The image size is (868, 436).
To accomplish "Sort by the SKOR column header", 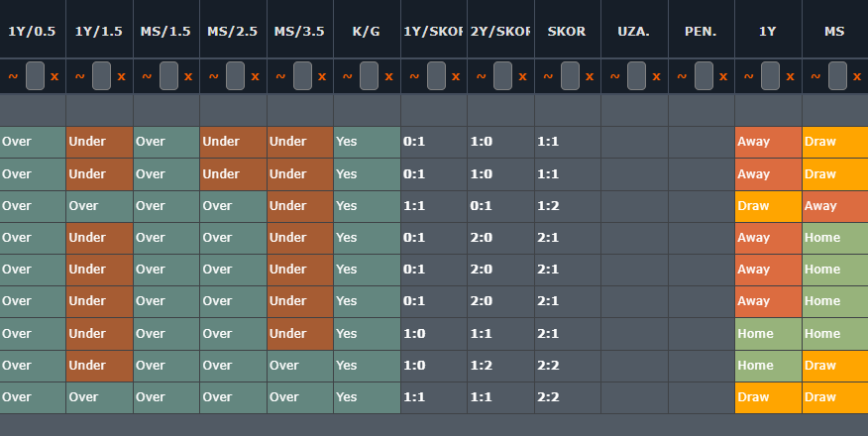I will [x=568, y=31].
